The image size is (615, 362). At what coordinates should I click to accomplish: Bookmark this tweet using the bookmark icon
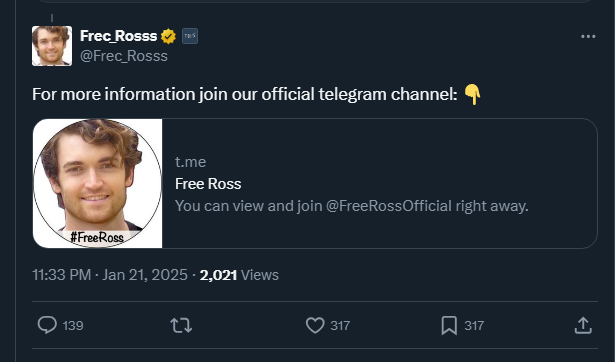449,326
